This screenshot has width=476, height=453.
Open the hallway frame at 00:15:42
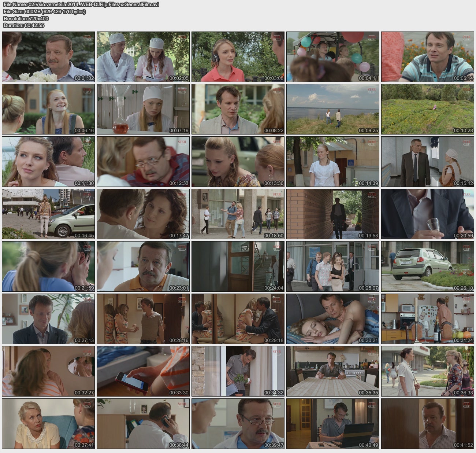428,162
